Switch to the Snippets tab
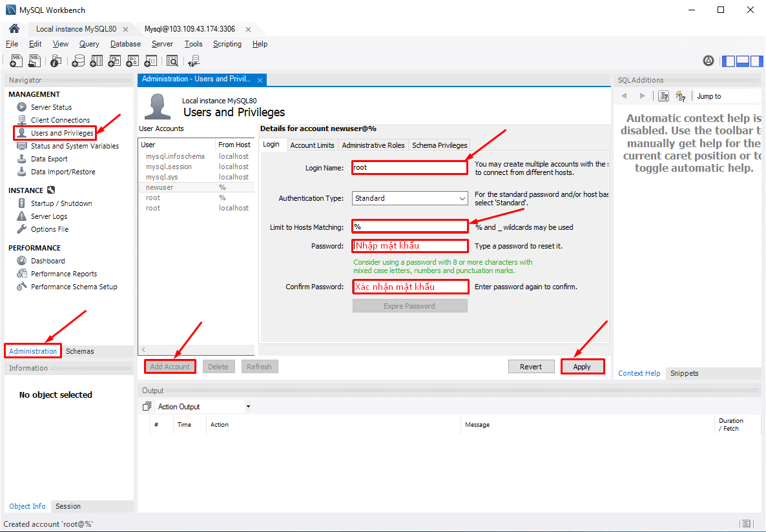This screenshot has height=532, width=766. (x=684, y=373)
